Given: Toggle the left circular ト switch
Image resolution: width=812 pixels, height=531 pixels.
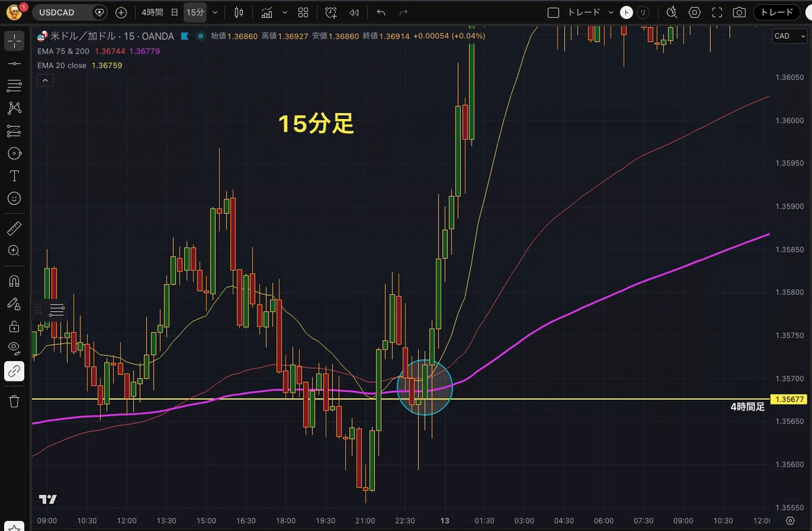Looking at the screenshot, I should 627,12.
